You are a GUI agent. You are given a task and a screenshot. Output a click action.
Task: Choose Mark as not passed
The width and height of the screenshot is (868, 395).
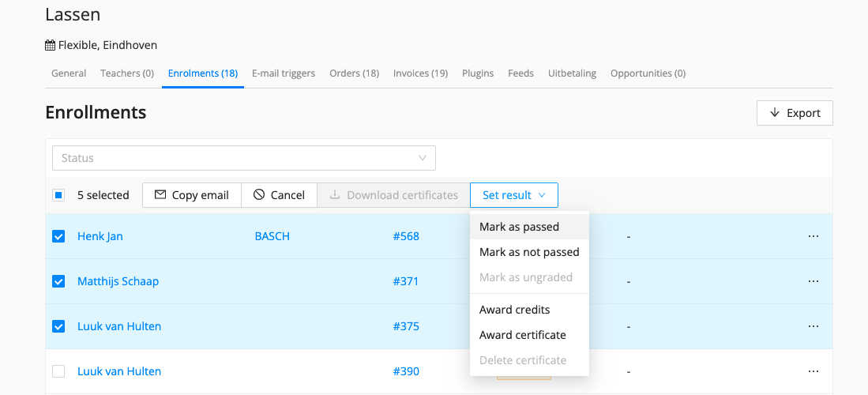pyautogui.click(x=529, y=252)
